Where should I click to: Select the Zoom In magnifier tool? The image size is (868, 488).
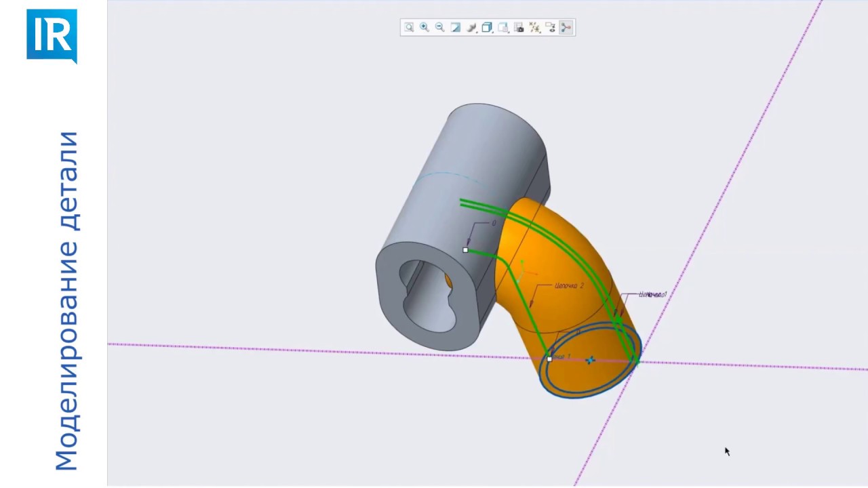(425, 28)
